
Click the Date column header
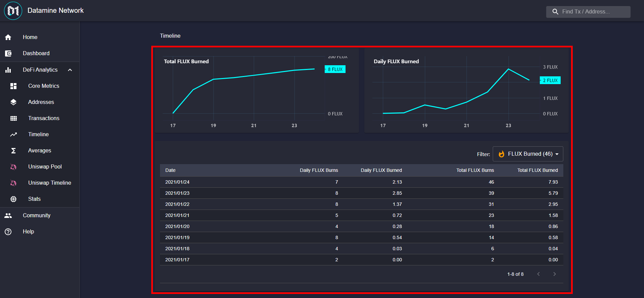(x=170, y=171)
